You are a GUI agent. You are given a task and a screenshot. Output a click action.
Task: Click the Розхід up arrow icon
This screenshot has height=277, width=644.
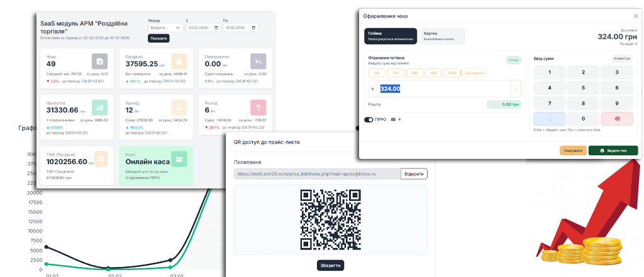pos(258,107)
